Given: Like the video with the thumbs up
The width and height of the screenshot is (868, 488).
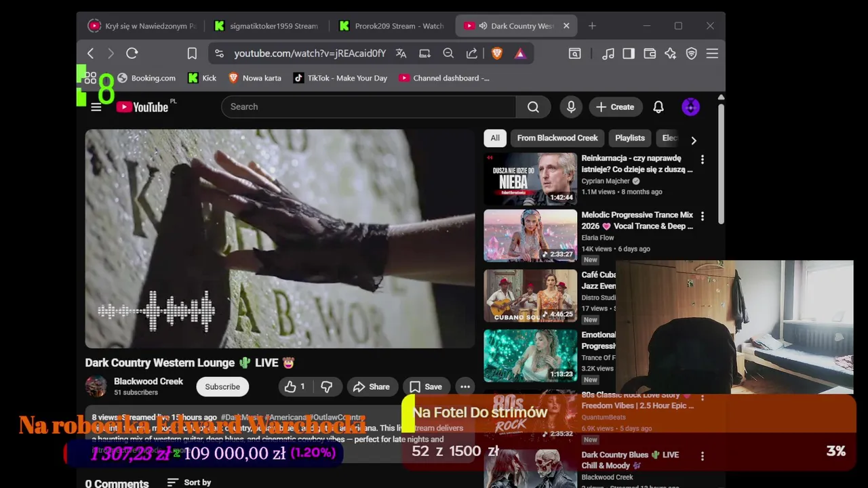Looking at the screenshot, I should 295,386.
